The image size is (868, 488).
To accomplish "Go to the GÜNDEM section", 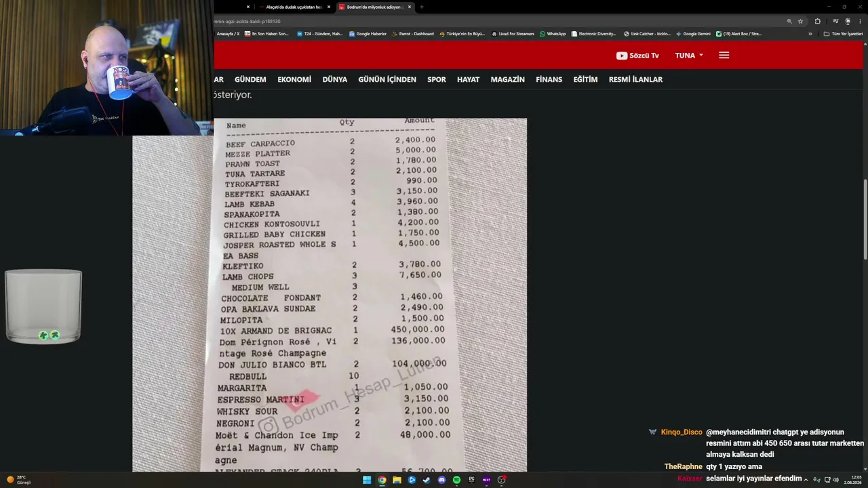I will coord(250,79).
